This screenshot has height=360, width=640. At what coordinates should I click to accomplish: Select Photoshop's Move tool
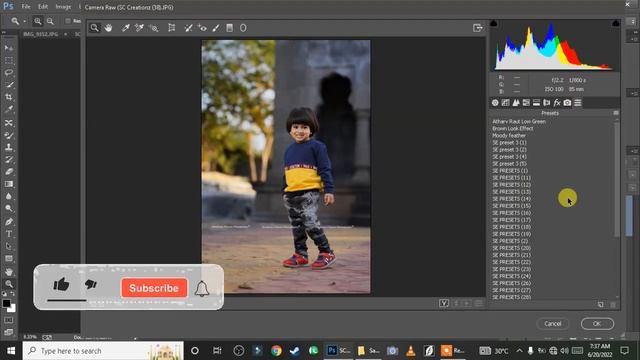pyautogui.click(x=9, y=48)
